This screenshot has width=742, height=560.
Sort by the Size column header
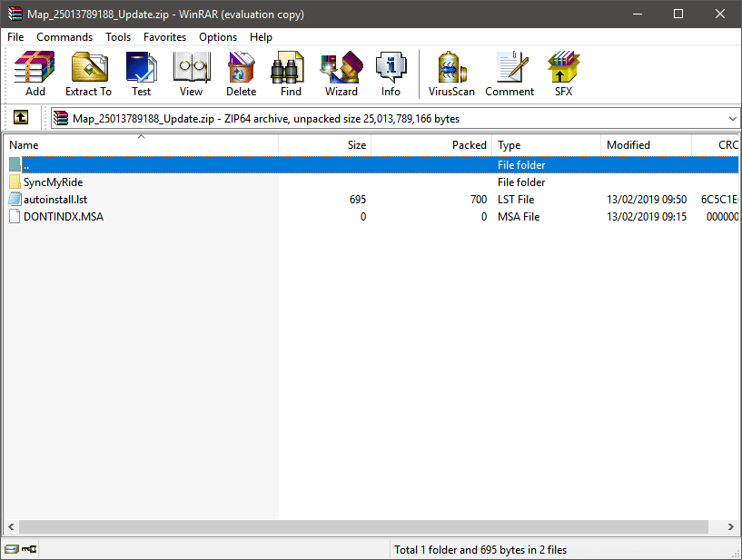click(x=324, y=144)
